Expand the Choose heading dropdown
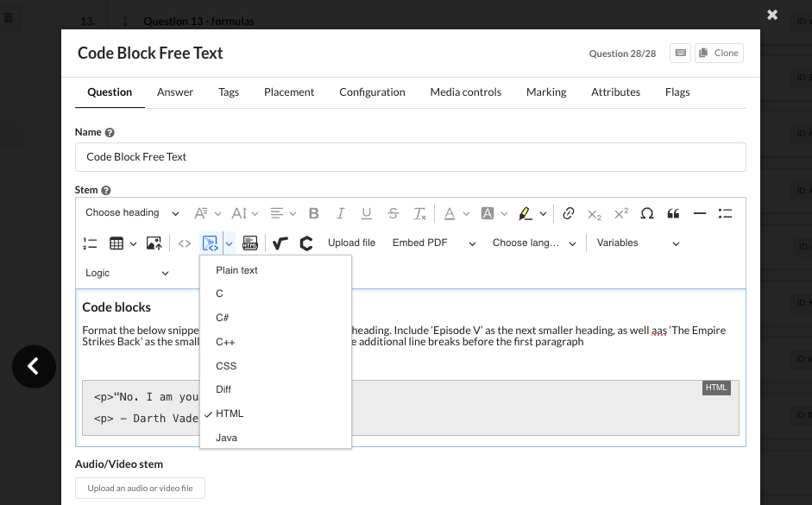 click(x=132, y=213)
